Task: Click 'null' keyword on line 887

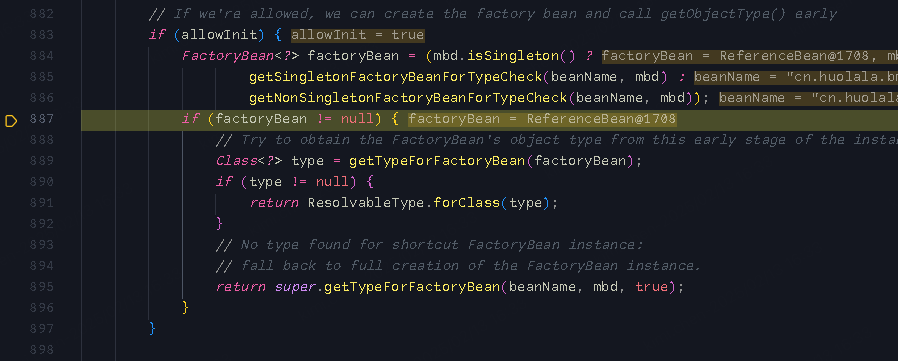Action: [x=357, y=119]
